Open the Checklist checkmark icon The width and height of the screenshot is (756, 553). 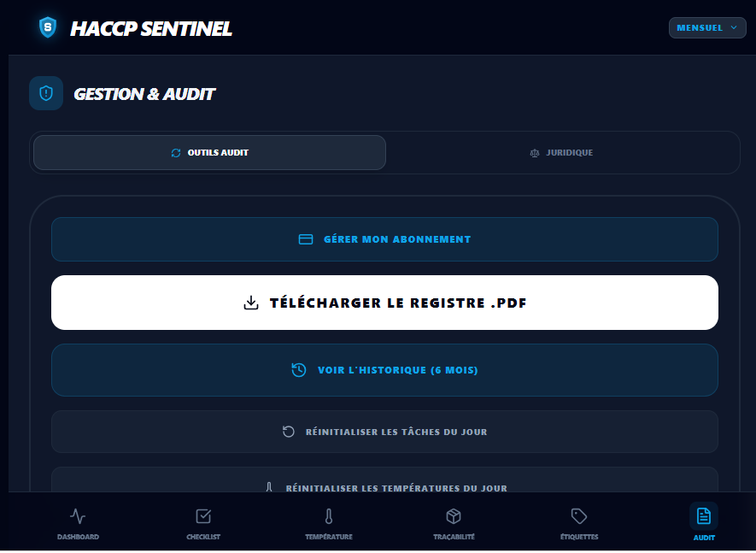(203, 516)
